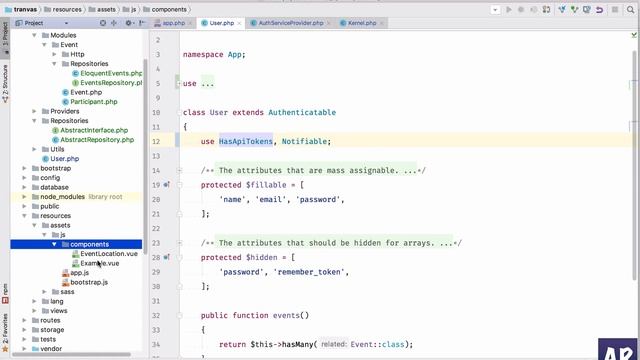The height and width of the screenshot is (360, 640).
Task: Click Authenticatable class name in code
Action: [302, 113]
